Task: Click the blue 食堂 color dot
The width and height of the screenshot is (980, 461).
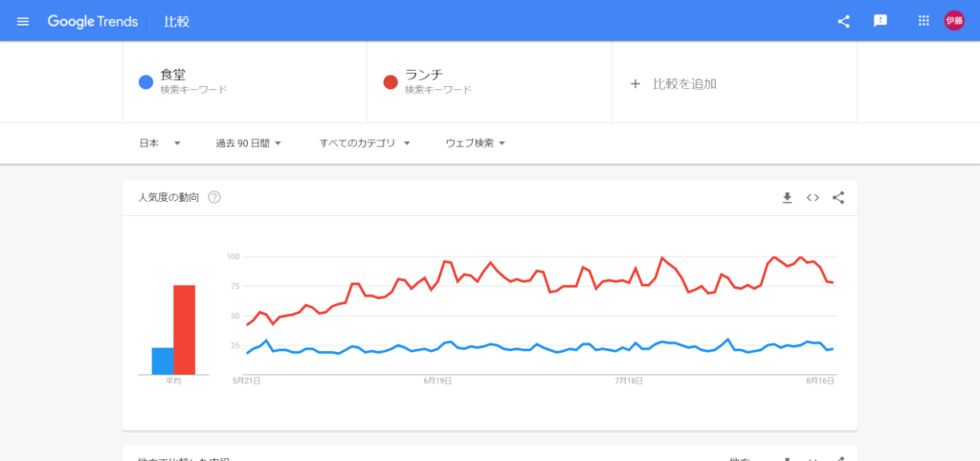Action: coord(146,82)
